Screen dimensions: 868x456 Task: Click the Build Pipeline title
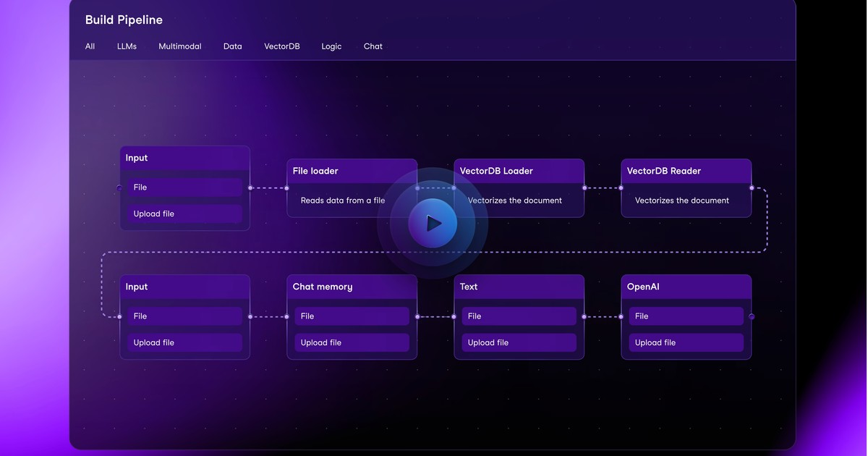tap(124, 20)
